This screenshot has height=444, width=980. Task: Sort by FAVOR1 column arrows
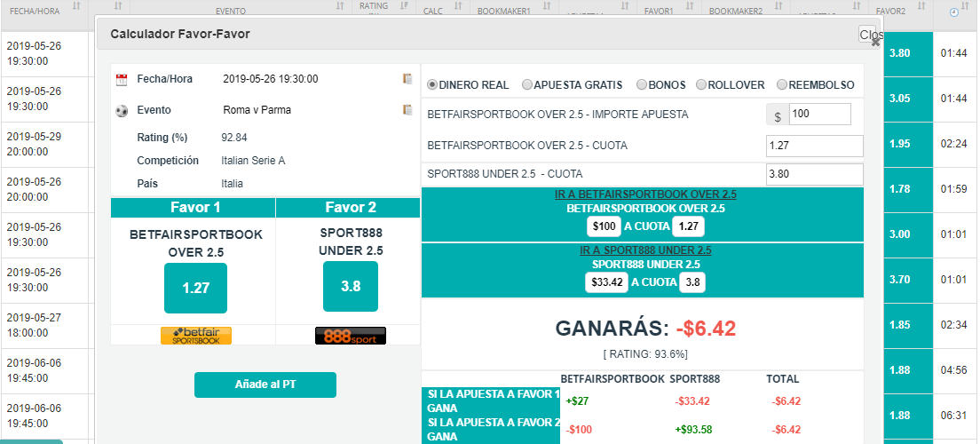click(690, 6)
